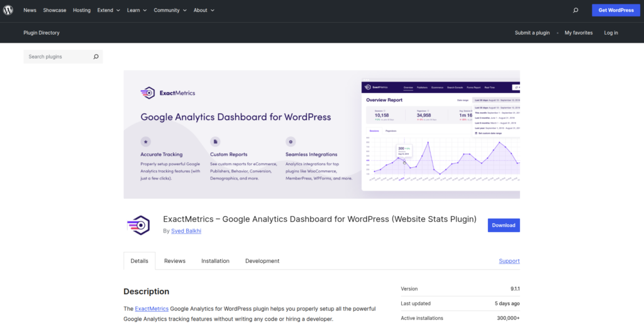Viewport: 644px width, 325px height.
Task: Switch to the Details tab
Action: pyautogui.click(x=139, y=261)
